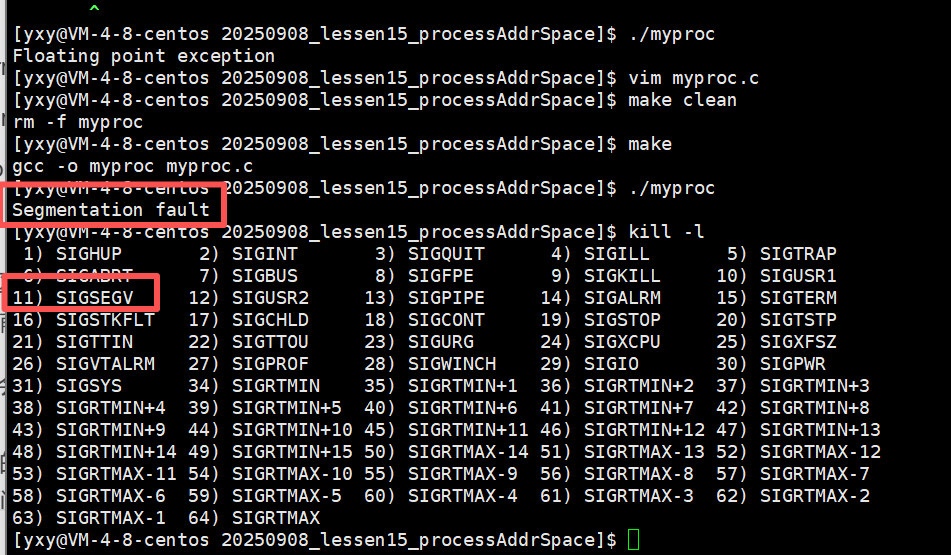Screen dimensions: 951x555
Task: Select the SIGTTOU signal entry
Action: coord(248,341)
